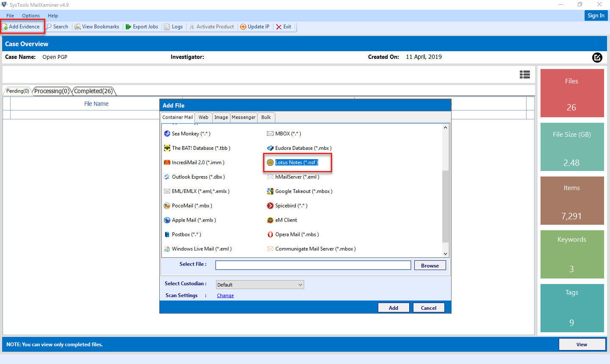Open the Search tool
610x364 pixels.
pos(57,27)
